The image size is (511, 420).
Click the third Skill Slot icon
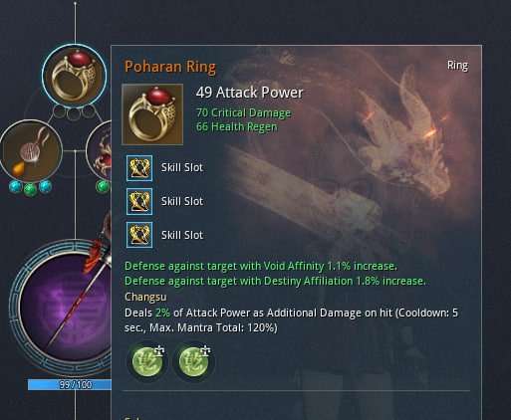(139, 235)
